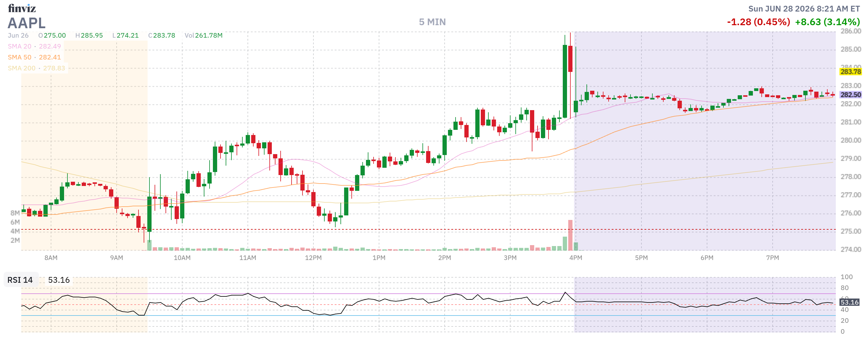Image resolution: width=868 pixels, height=341 pixels.
Task: Click the 4PM time axis label
Action: [x=576, y=258]
